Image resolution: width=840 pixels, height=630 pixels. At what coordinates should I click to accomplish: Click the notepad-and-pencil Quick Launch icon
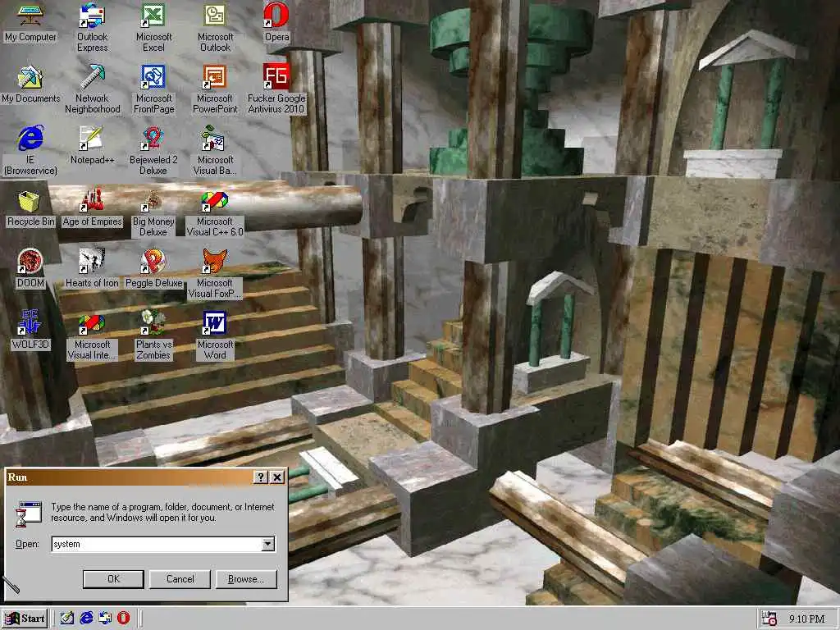[67, 619]
